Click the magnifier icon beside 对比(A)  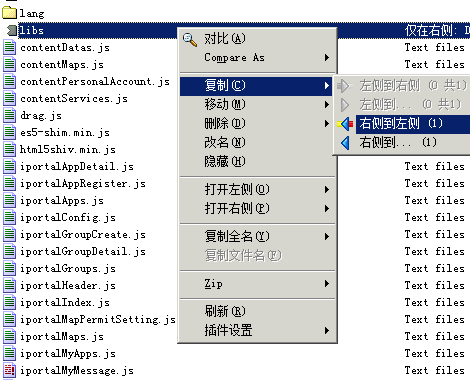click(x=190, y=39)
